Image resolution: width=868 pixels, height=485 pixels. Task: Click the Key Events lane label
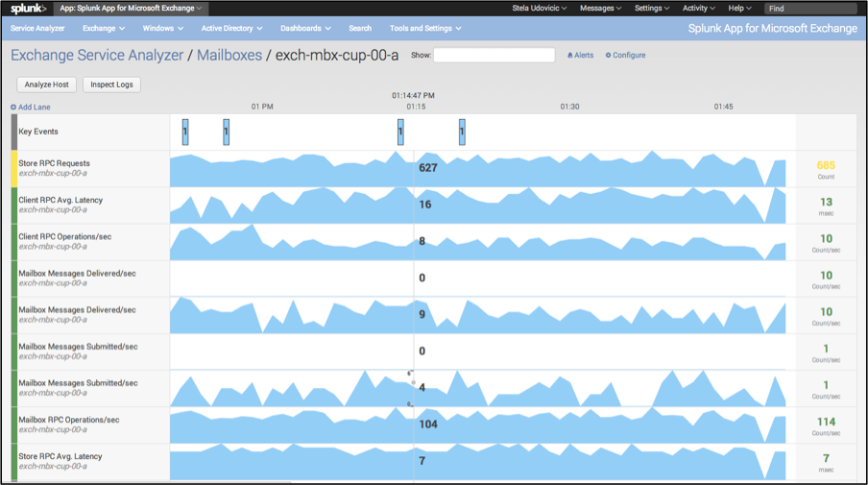point(38,132)
